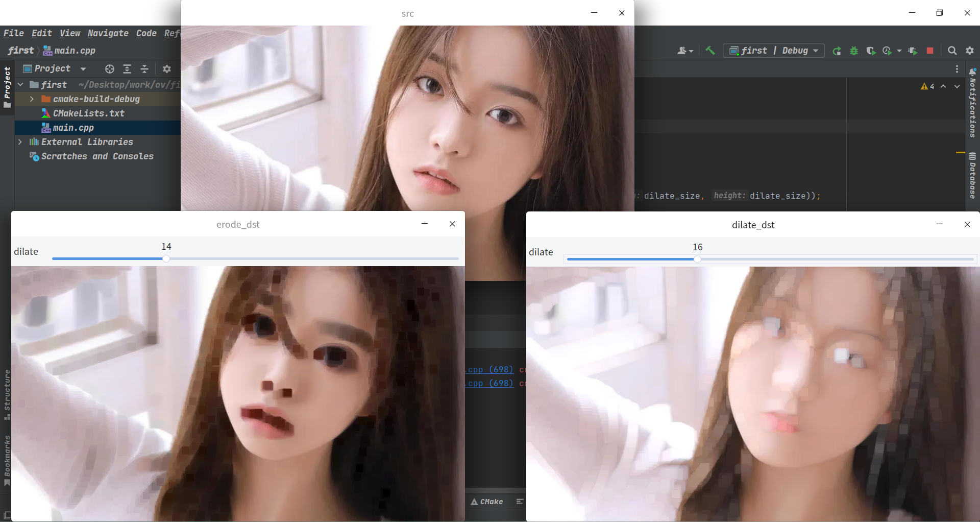The image size is (980, 522).
Task: Expand all nodes in the Project tree
Action: pyautogui.click(x=127, y=69)
